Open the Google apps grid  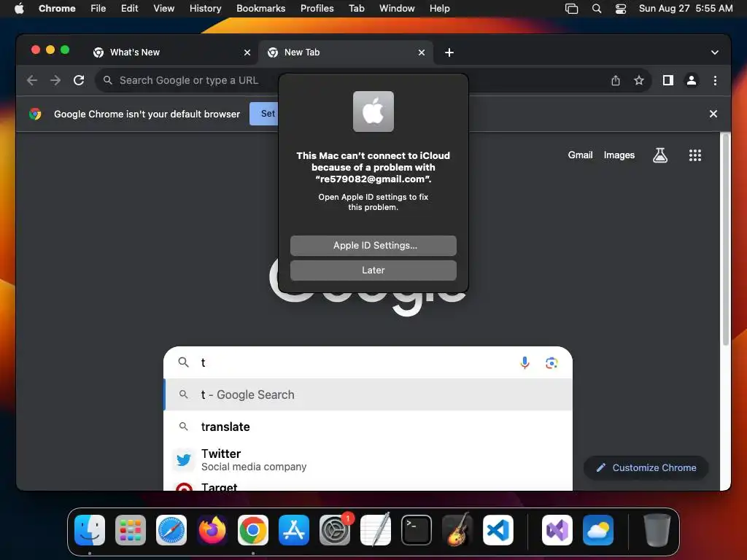pos(694,155)
